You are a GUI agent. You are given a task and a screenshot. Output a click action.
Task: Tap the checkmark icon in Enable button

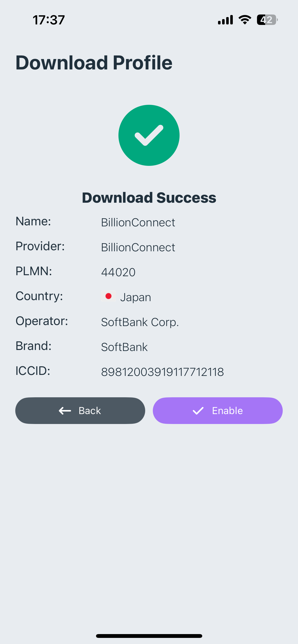point(198,411)
